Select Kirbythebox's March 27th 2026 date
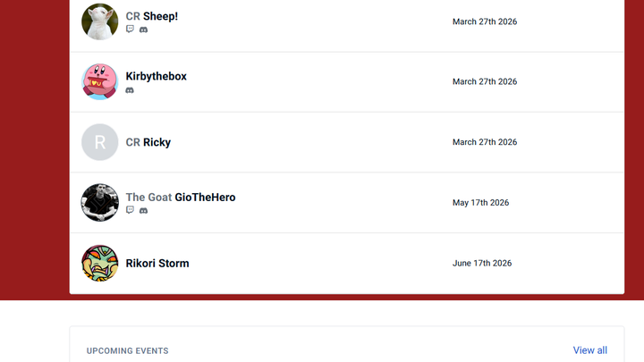The image size is (644, 362). [x=485, y=81]
